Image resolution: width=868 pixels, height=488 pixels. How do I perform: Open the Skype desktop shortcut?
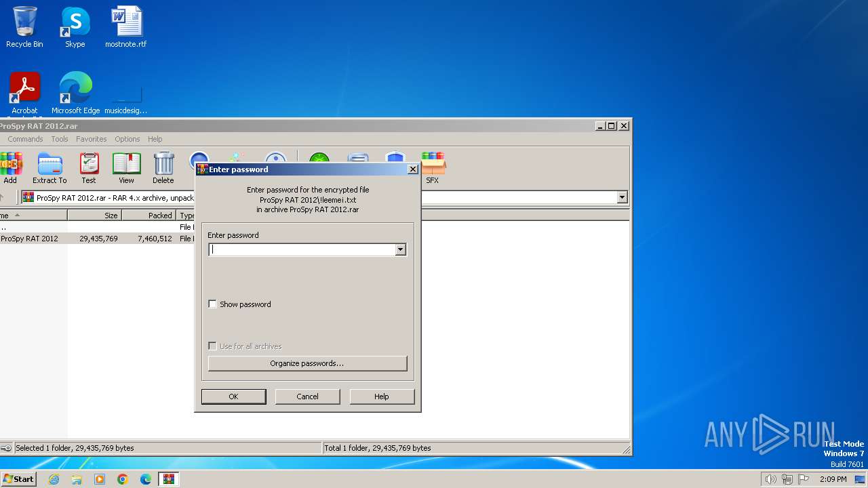pos(75,27)
